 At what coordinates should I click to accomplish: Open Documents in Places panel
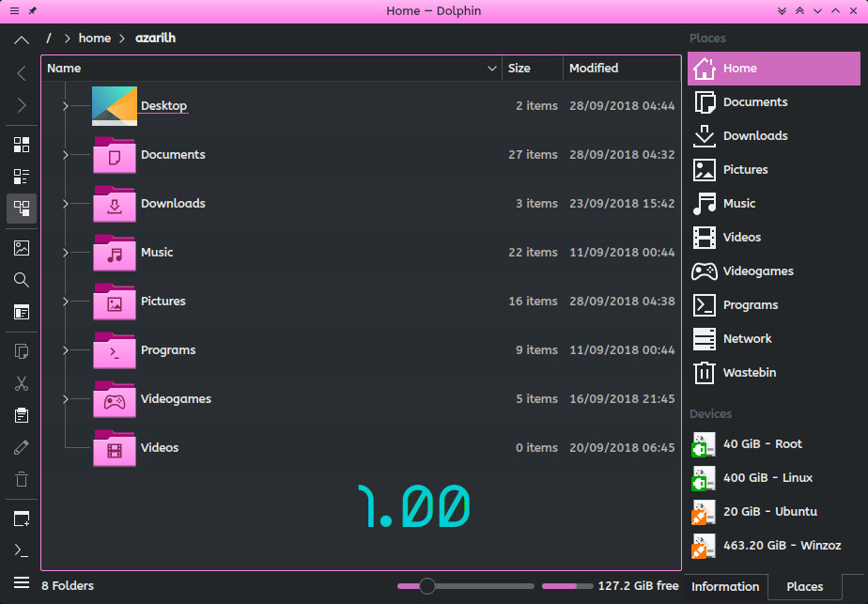pos(774,101)
